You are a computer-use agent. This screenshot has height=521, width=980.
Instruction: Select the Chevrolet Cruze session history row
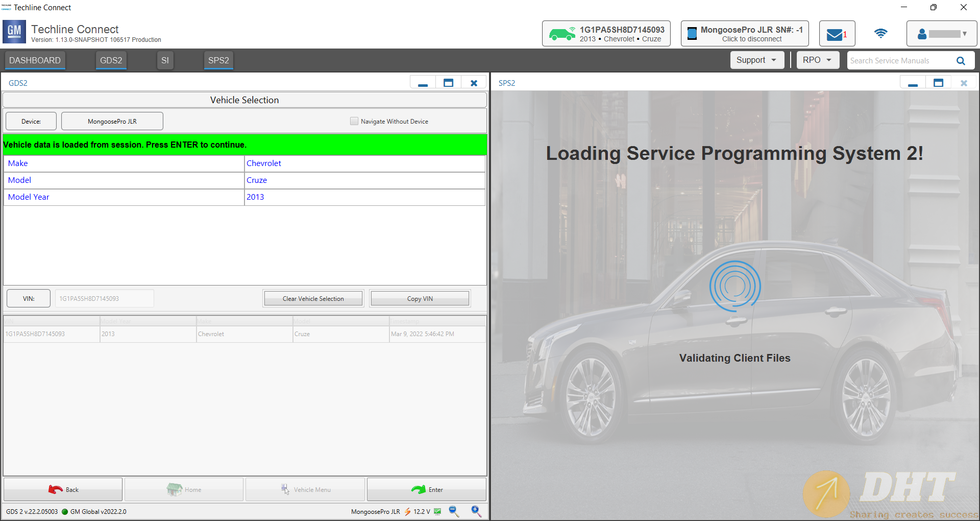[244, 334]
